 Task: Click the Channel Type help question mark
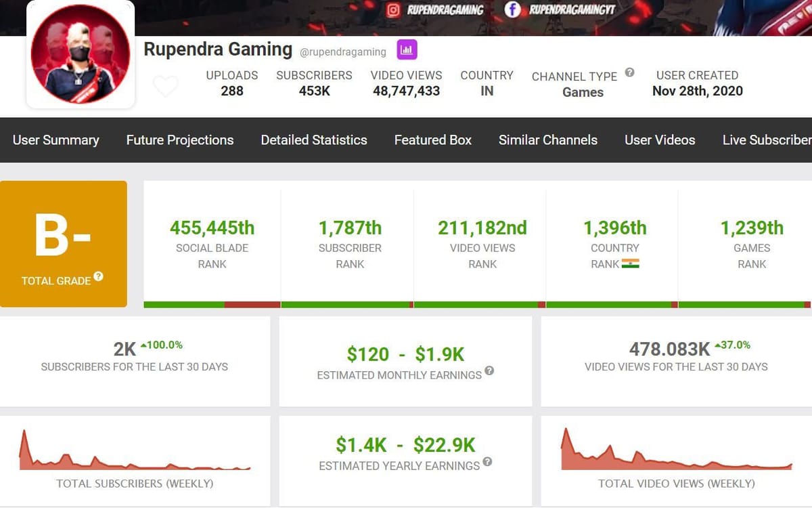pos(629,71)
